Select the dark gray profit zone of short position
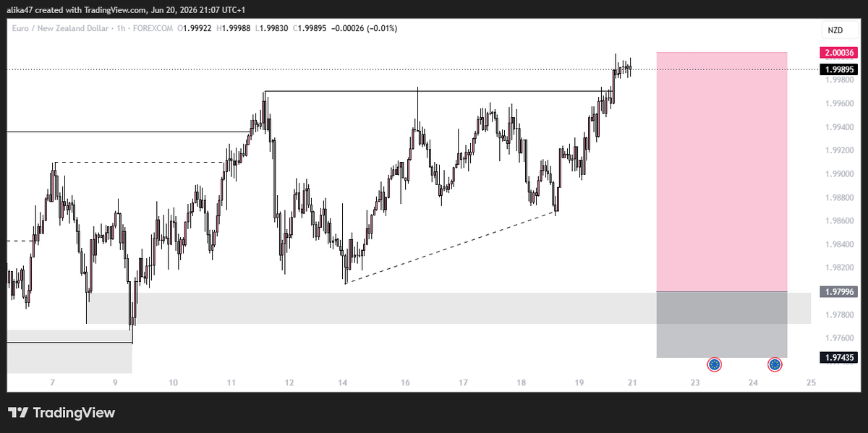 point(721,324)
